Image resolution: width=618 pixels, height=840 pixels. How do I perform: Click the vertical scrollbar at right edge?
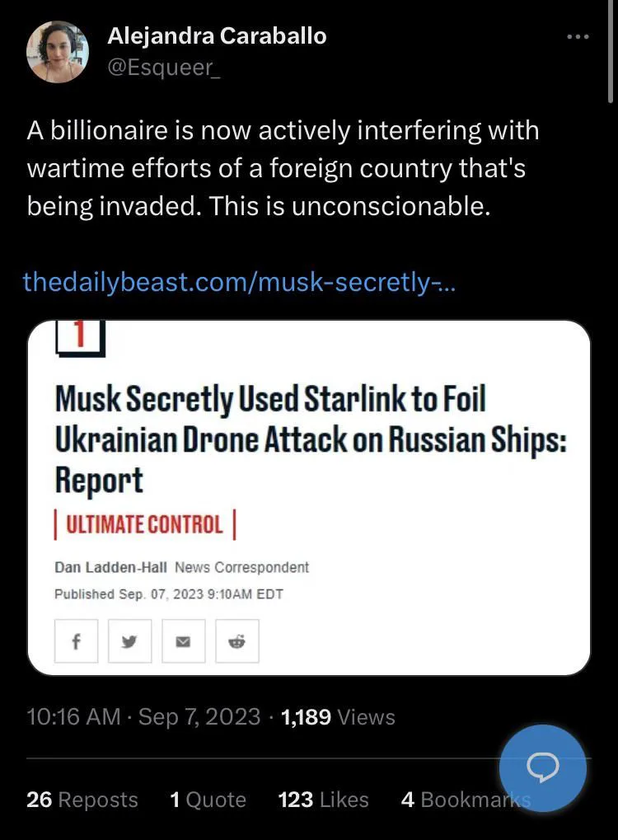coord(611,51)
